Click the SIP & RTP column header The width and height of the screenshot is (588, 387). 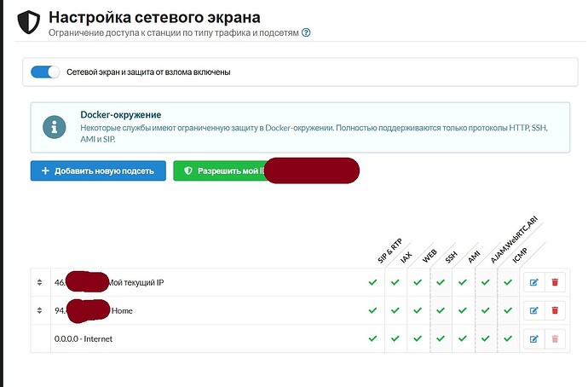click(x=389, y=251)
